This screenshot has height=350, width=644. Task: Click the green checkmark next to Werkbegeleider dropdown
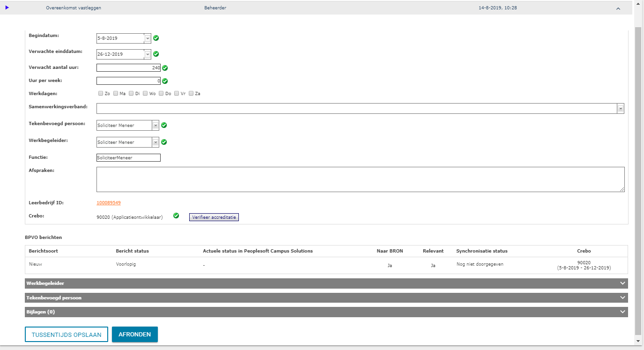pos(164,142)
